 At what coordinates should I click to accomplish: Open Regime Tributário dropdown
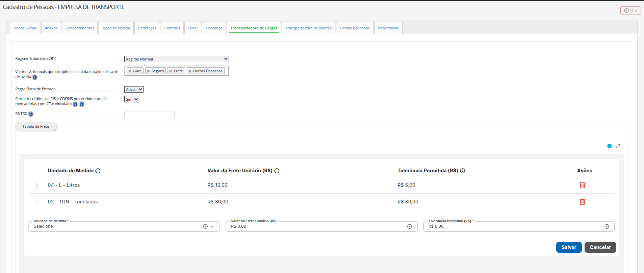[x=177, y=59]
